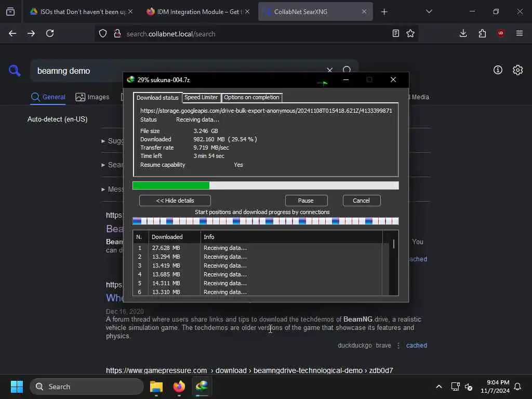Open the extensions puzzle icon
Screen dimensions: 532x399
[x=482, y=33]
